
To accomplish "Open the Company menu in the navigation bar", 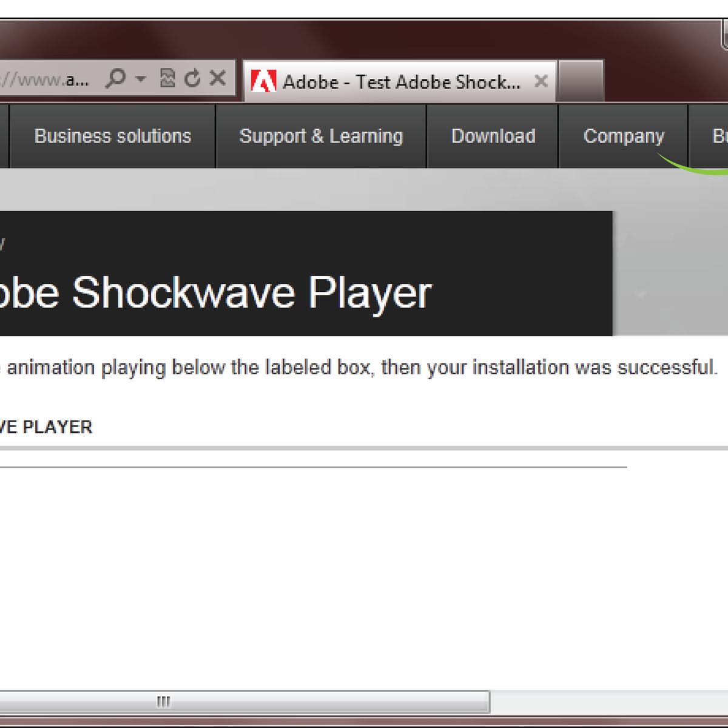I will tap(623, 136).
